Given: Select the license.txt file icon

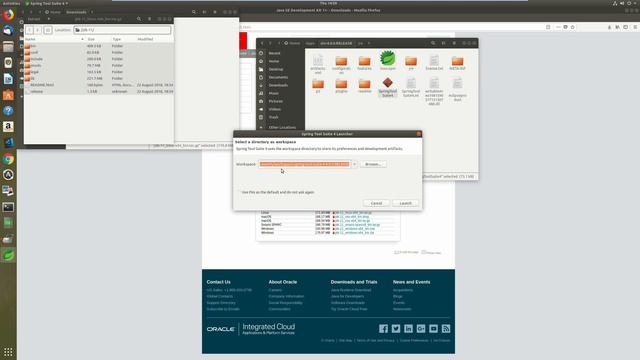Looking at the screenshot, I should [434, 63].
